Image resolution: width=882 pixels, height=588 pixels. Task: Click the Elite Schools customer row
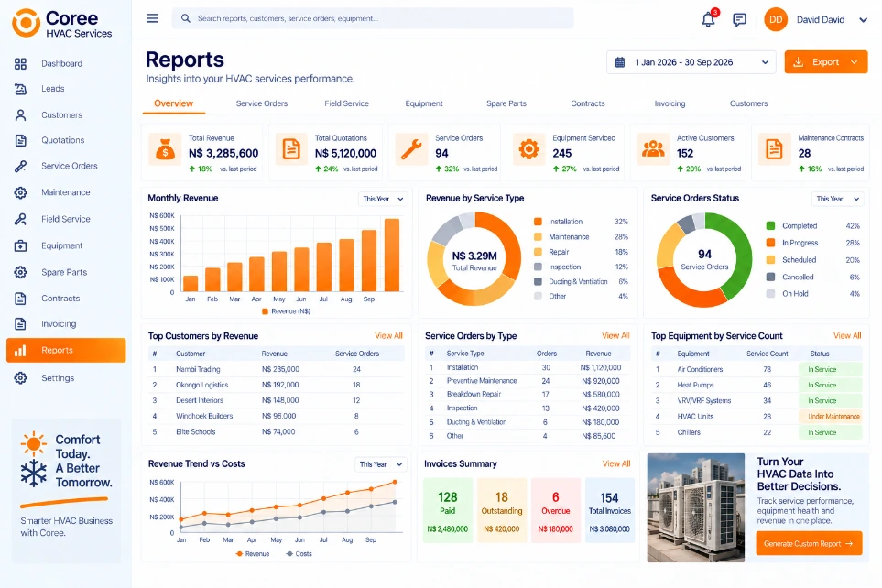click(277, 432)
